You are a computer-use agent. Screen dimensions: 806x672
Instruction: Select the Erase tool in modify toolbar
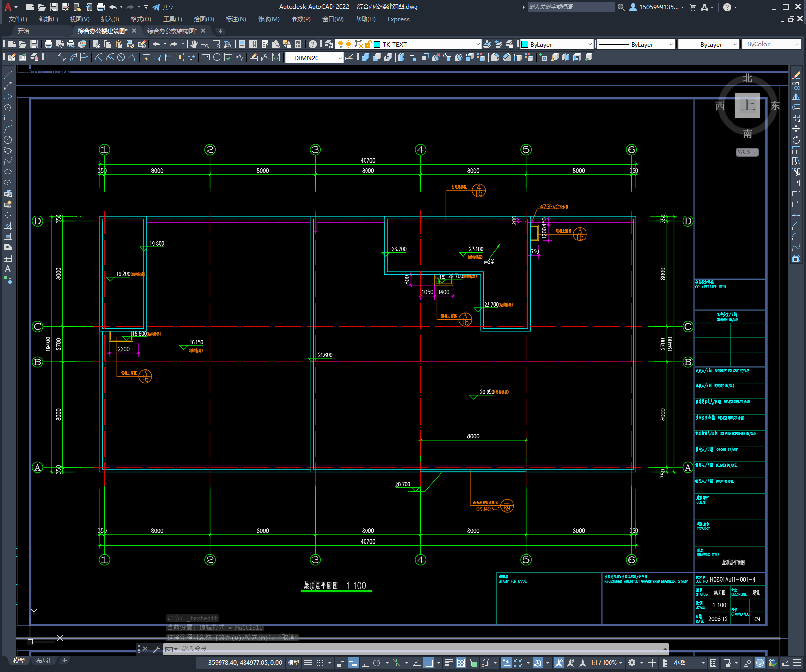796,75
